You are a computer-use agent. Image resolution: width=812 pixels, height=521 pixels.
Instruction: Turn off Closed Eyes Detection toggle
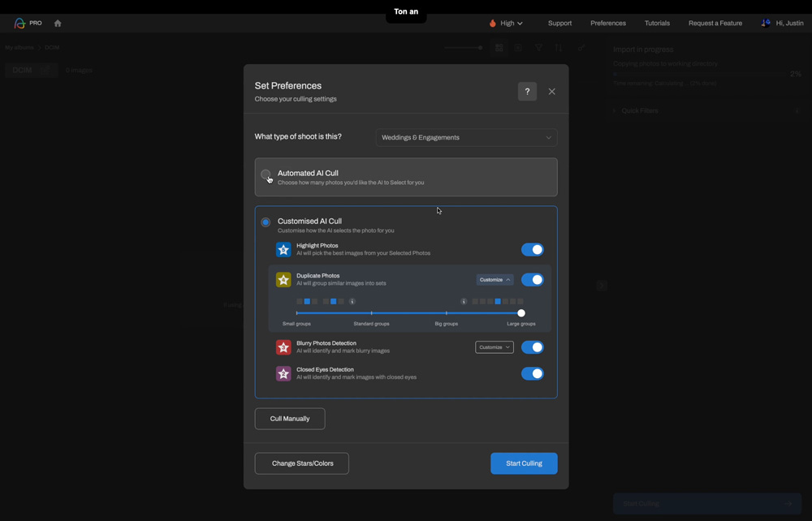[x=533, y=374]
